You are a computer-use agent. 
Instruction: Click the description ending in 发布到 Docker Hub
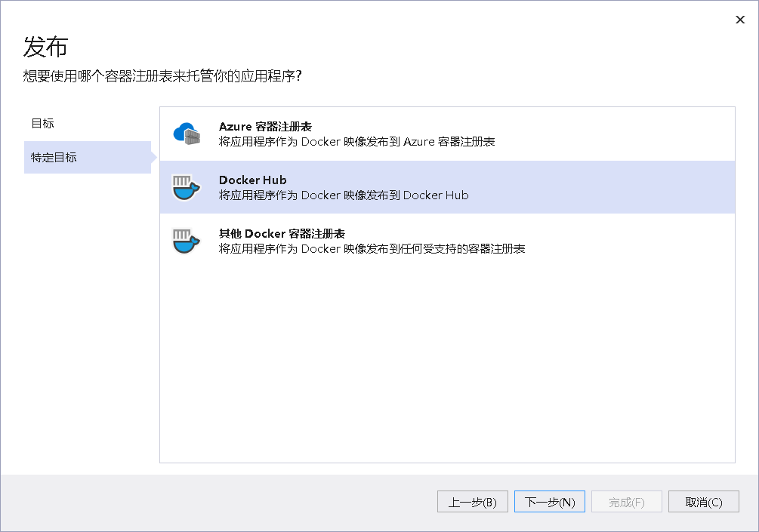tap(344, 195)
